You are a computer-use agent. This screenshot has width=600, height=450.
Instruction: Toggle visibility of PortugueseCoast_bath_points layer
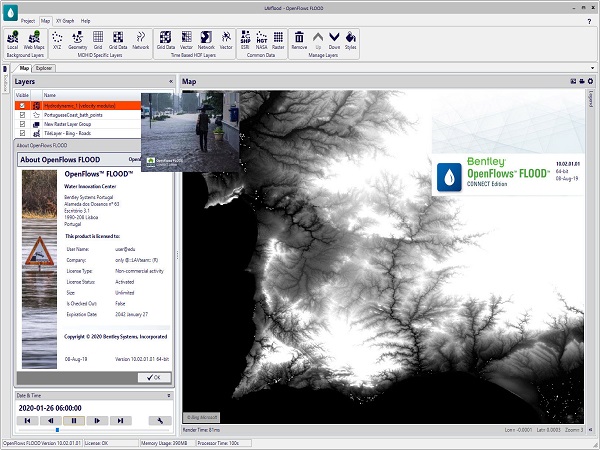coord(22,115)
